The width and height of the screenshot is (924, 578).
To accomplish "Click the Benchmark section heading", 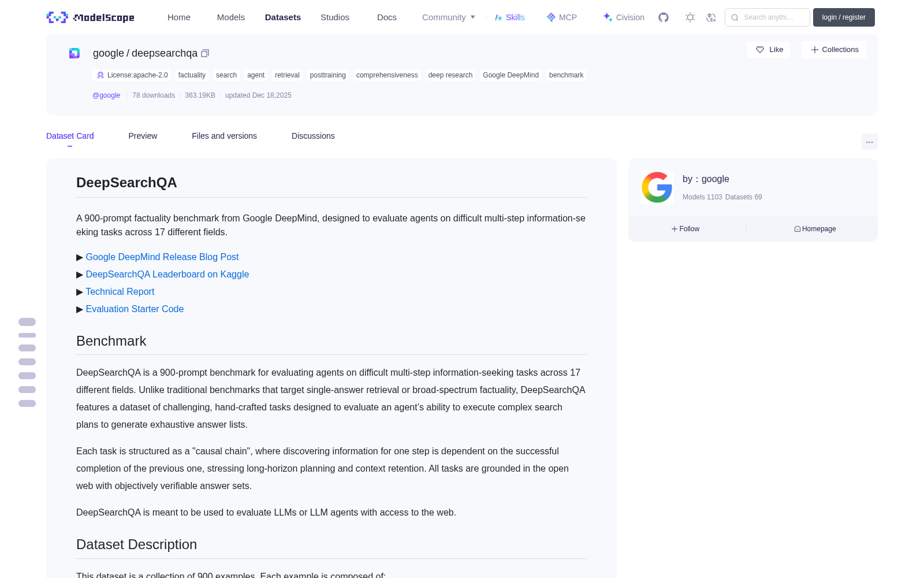I will coord(111,341).
